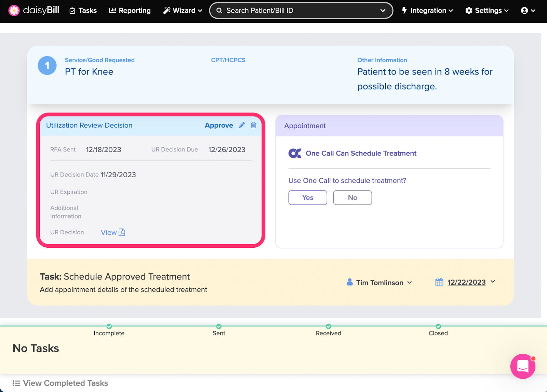Edit the Utilization Review Decision with pencil icon
This screenshot has height=392, width=547.
coord(242,125)
